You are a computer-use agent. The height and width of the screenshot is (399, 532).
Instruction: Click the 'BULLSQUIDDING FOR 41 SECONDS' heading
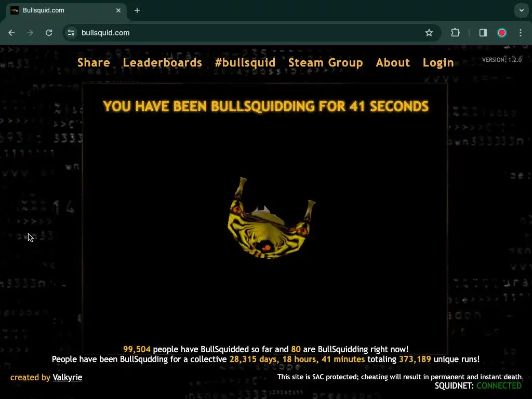[265, 106]
